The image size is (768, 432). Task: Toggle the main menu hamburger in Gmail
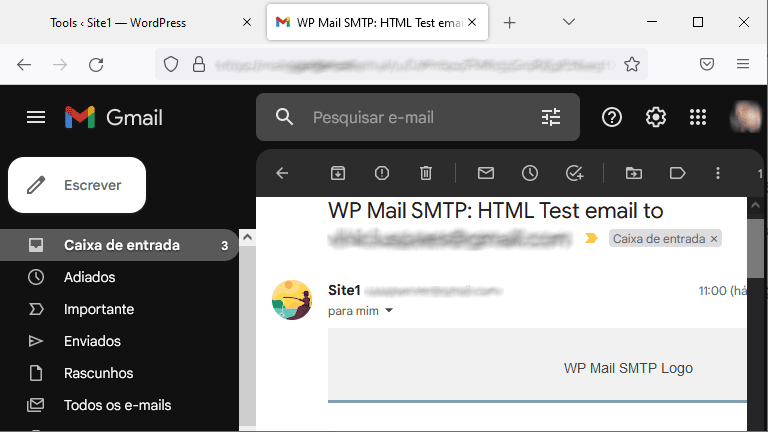(x=36, y=118)
